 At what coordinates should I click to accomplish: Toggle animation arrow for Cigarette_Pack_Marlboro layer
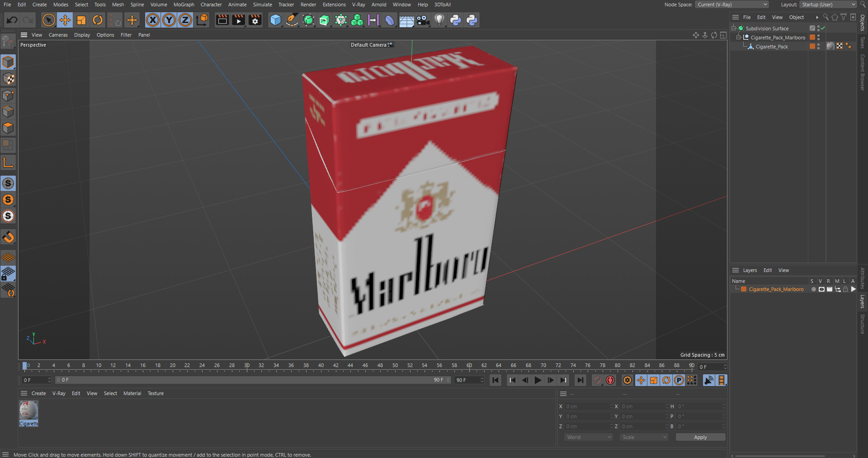click(x=854, y=289)
